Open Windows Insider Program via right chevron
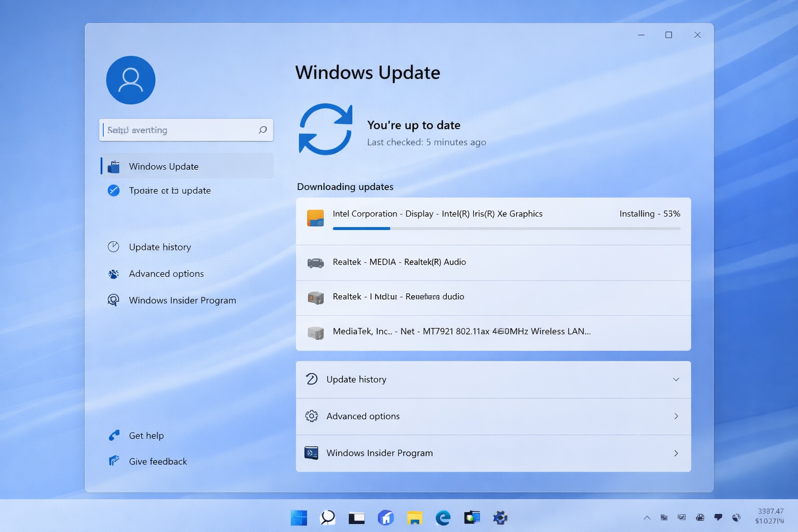 (x=676, y=453)
